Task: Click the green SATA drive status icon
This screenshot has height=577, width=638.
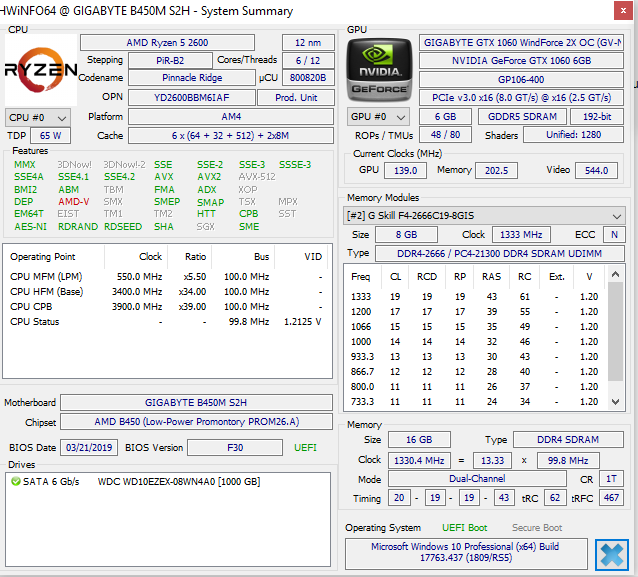Action: tap(16, 482)
